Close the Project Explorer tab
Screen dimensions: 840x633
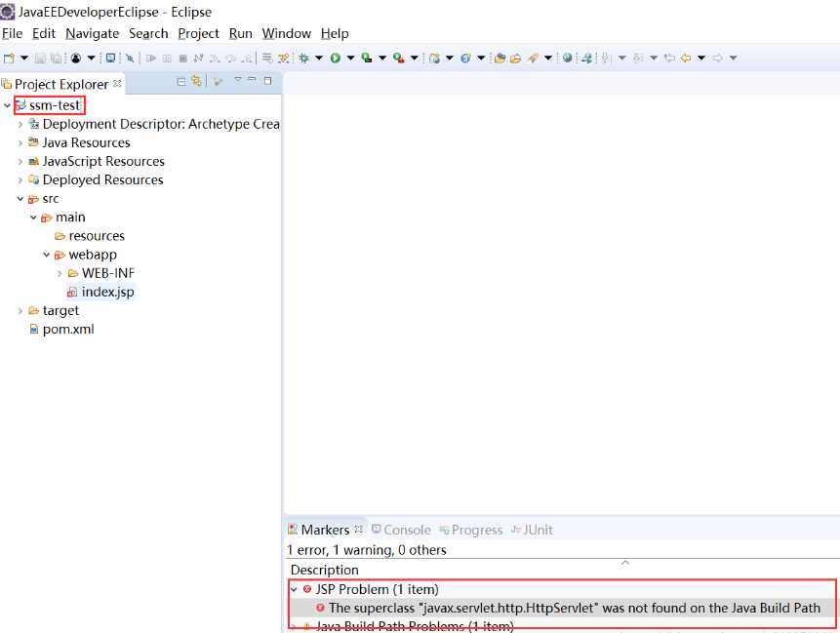click(x=117, y=83)
